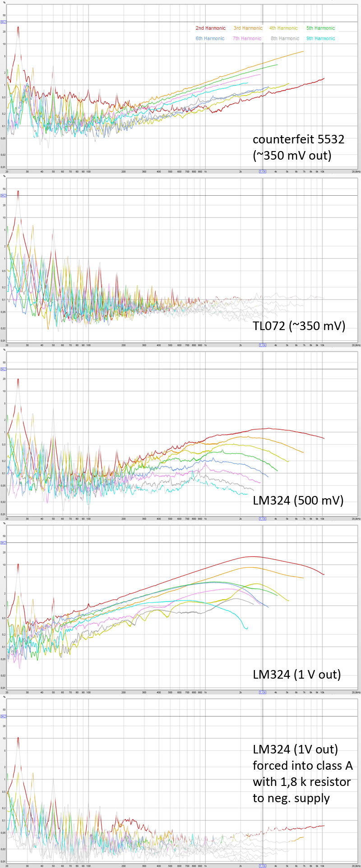Click the 3.10k cursor marker in LM324 500 mV graph
Image resolution: width=361 pixels, height=868 pixels.
(x=262, y=519)
